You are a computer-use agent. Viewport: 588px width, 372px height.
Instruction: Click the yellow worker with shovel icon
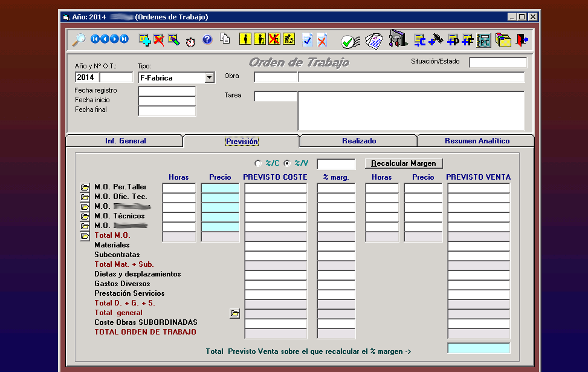(x=260, y=39)
